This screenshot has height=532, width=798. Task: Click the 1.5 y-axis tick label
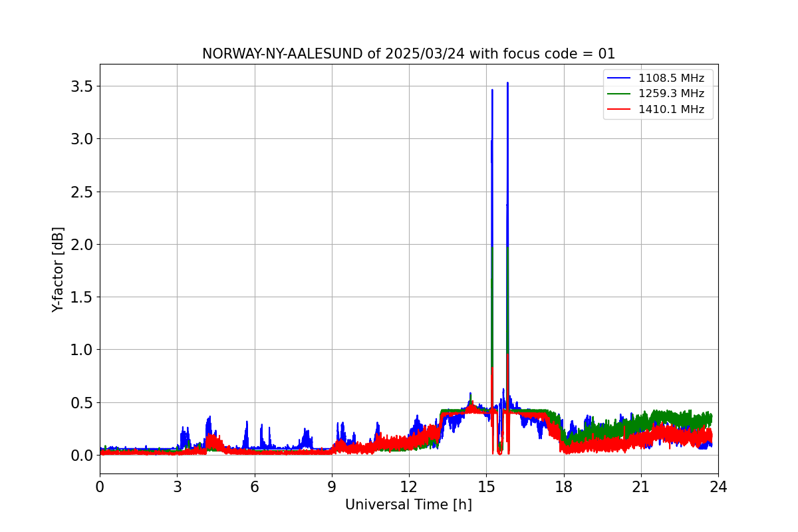click(80, 297)
